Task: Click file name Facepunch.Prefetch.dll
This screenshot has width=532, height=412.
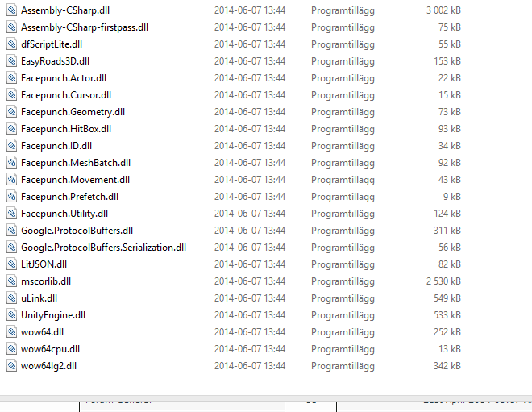Action: pos(69,197)
